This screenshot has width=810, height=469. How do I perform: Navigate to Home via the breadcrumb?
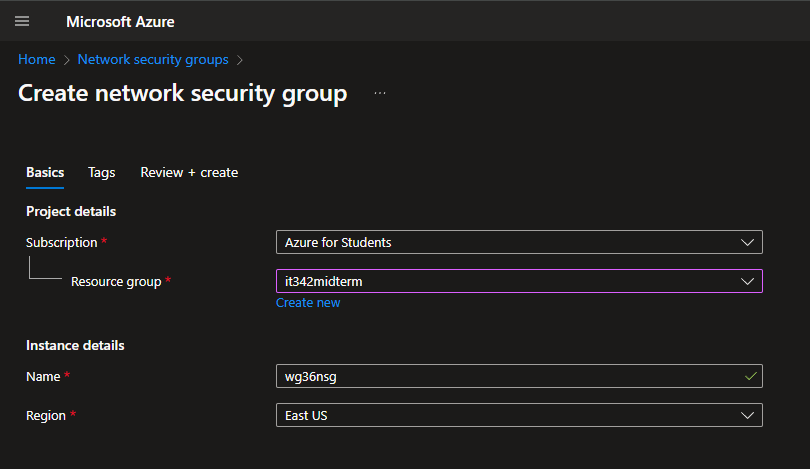[x=37, y=60]
